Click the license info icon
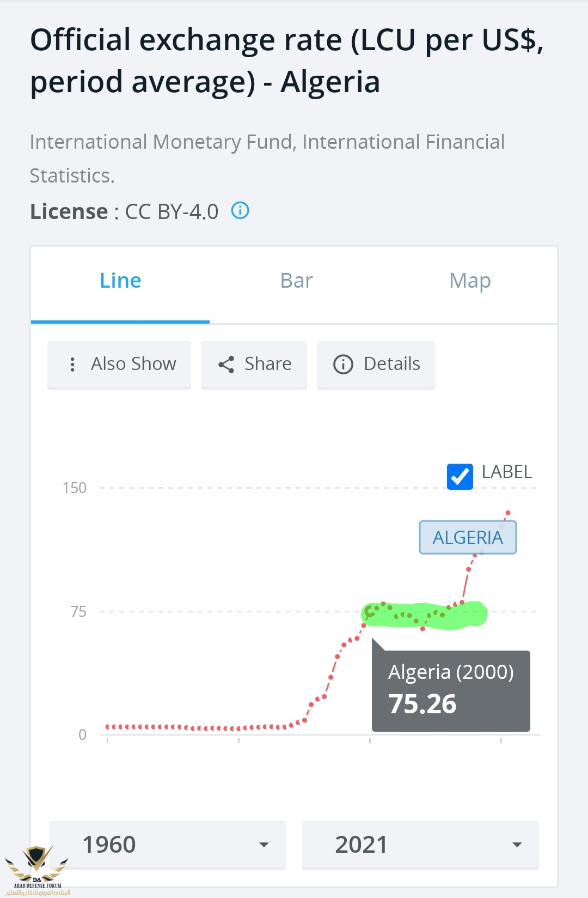Image resolution: width=588 pixels, height=898 pixels. point(240,210)
